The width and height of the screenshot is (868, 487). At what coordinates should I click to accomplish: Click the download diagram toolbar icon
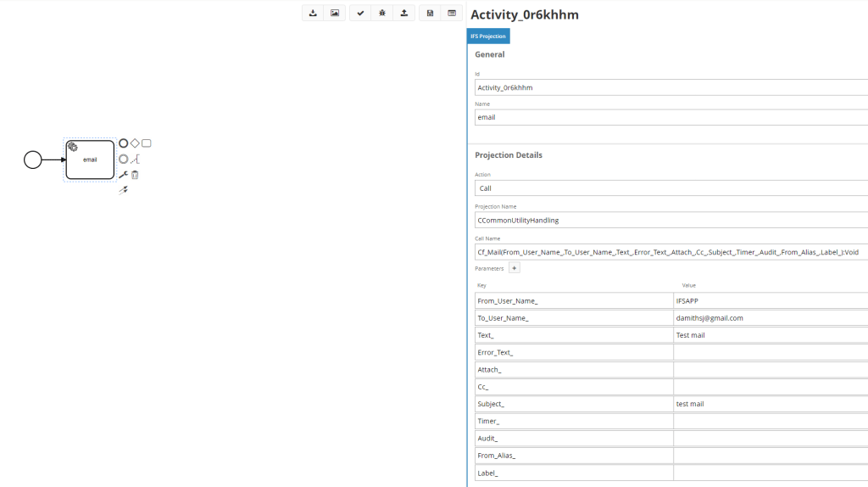click(313, 14)
